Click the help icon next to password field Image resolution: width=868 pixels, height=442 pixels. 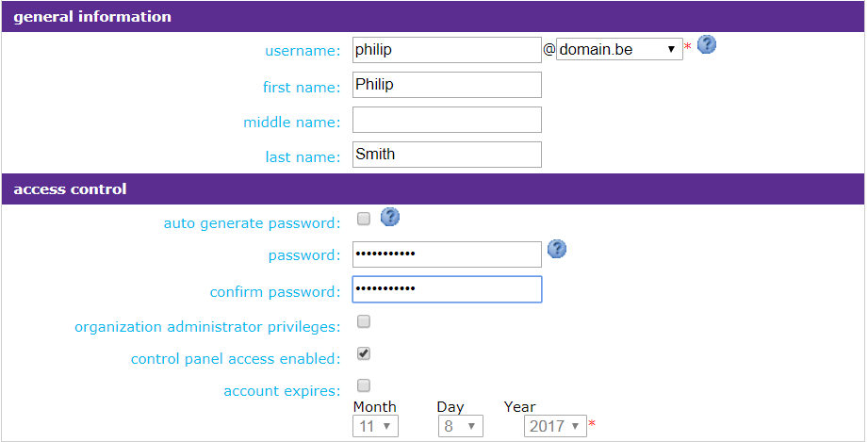557,249
